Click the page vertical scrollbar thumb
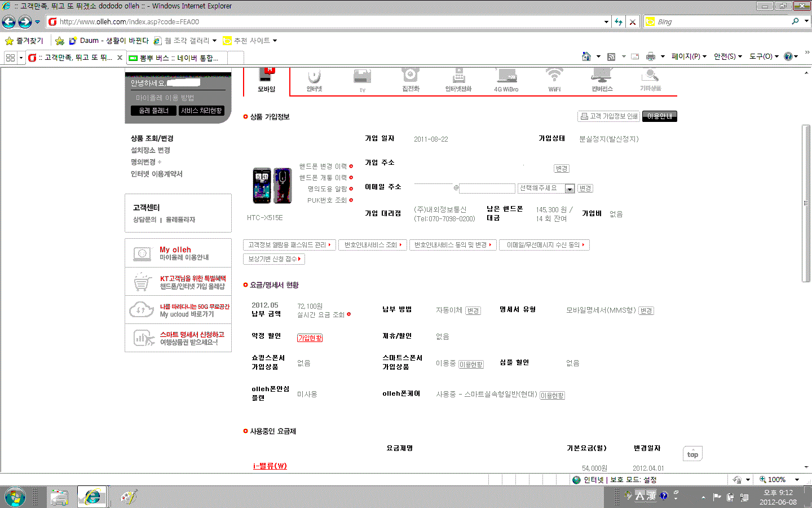The height and width of the screenshot is (508, 812). coord(806,203)
